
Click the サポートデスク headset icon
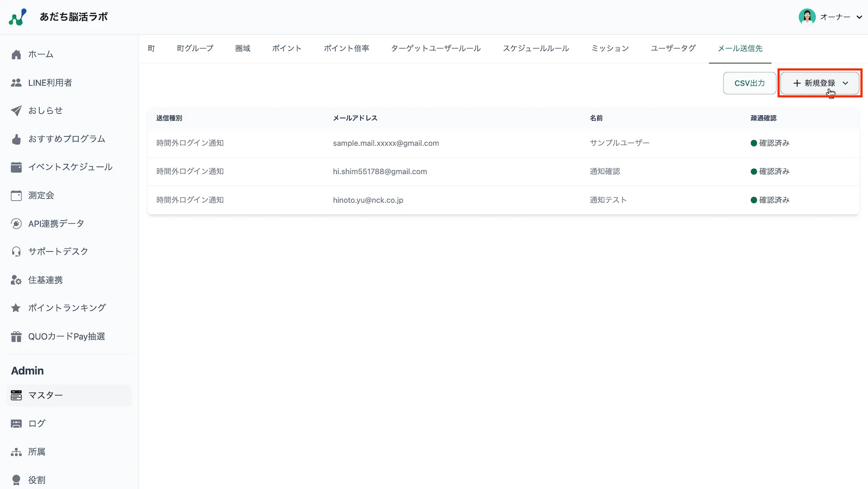16,251
